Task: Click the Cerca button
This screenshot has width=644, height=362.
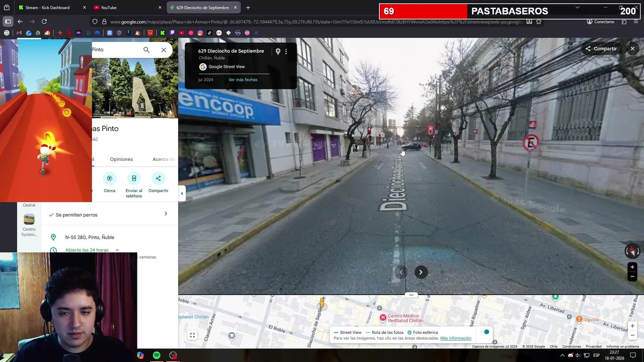Action: tap(110, 183)
